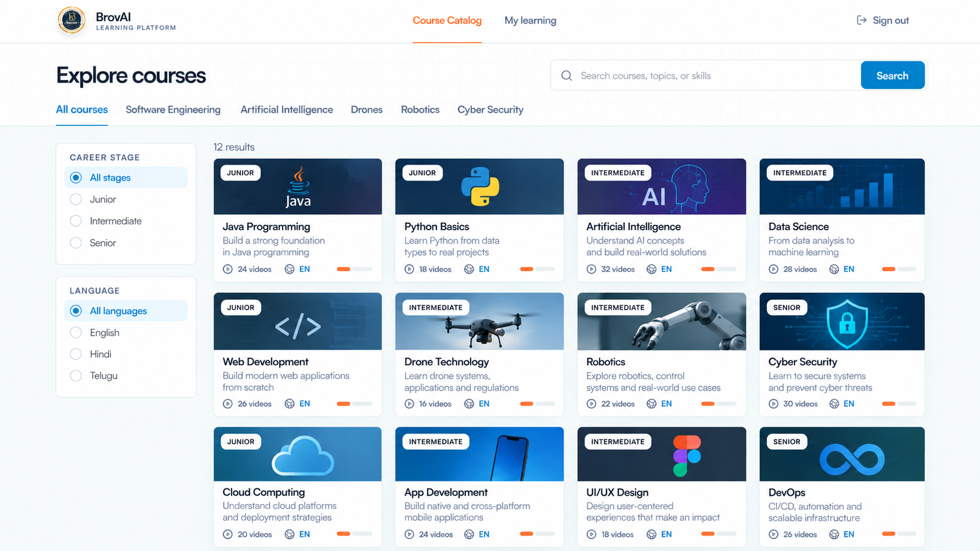Click the Sign out link
This screenshot has width=980, height=551.
coord(883,21)
